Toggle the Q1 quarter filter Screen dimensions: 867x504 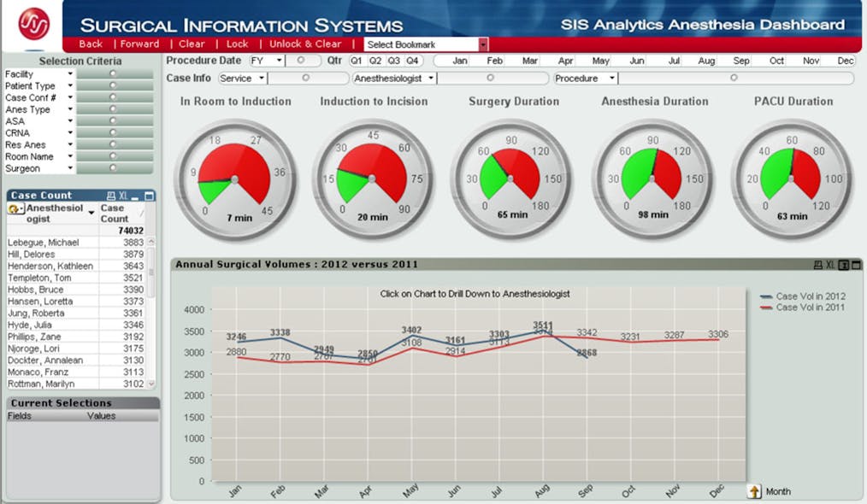[x=358, y=61]
